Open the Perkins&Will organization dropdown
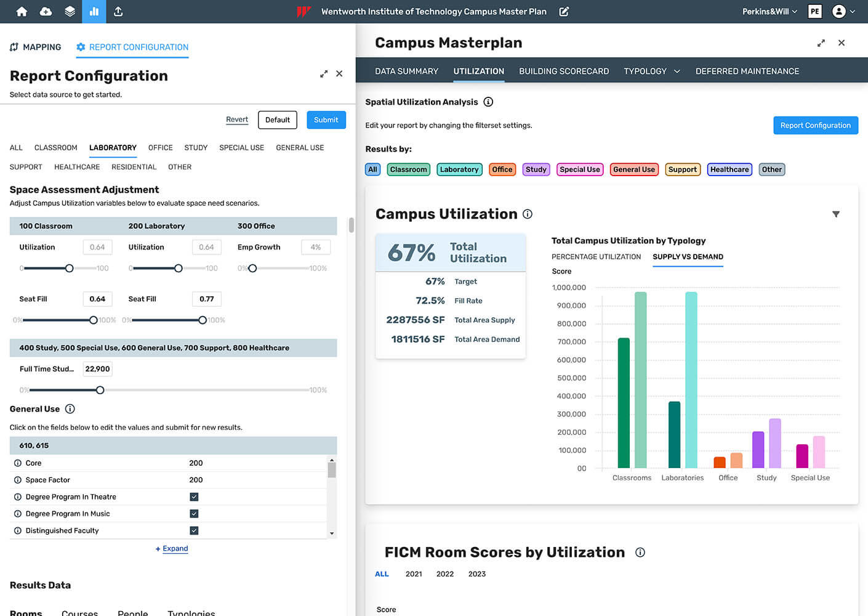This screenshot has width=868, height=616. click(770, 12)
